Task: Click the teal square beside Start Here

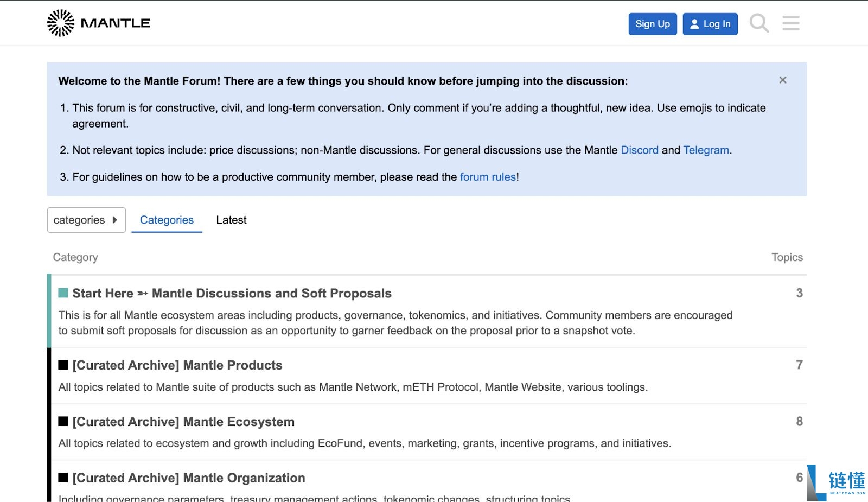Action: [x=63, y=293]
